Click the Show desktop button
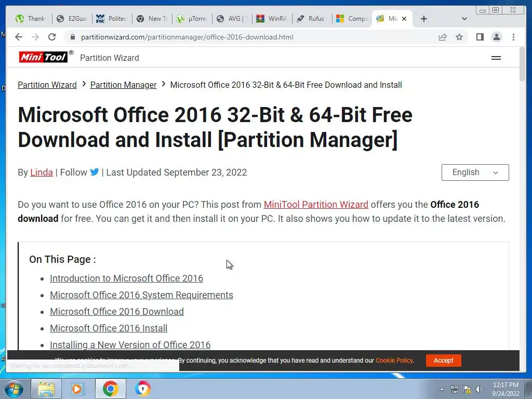The height and width of the screenshot is (399, 532). [x=528, y=389]
